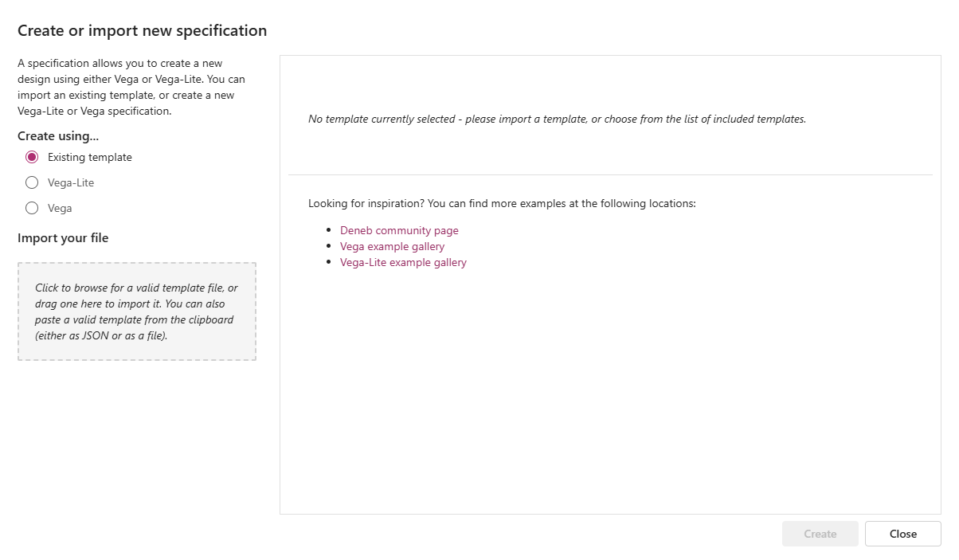The width and height of the screenshot is (959, 560).
Task: Close the specification dialog
Action: 902,533
